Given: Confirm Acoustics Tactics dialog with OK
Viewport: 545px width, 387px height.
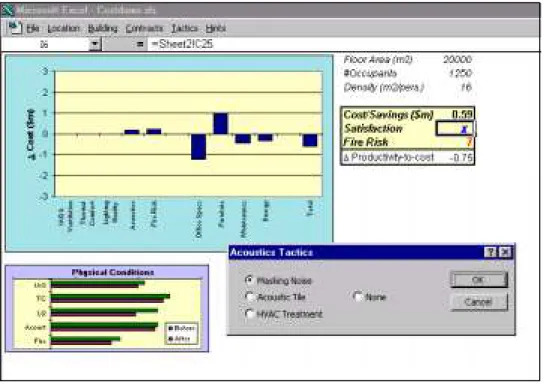Looking at the screenshot, I should pos(479,280).
